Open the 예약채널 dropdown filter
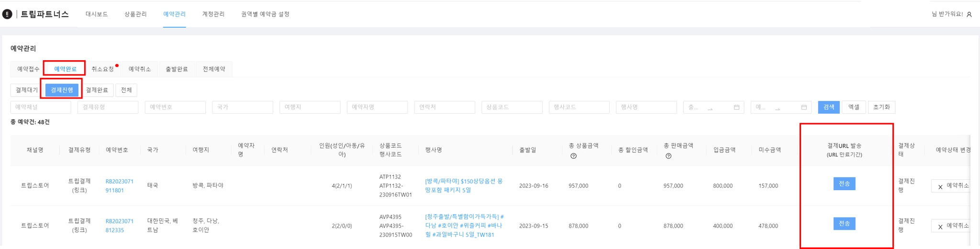 click(41, 107)
